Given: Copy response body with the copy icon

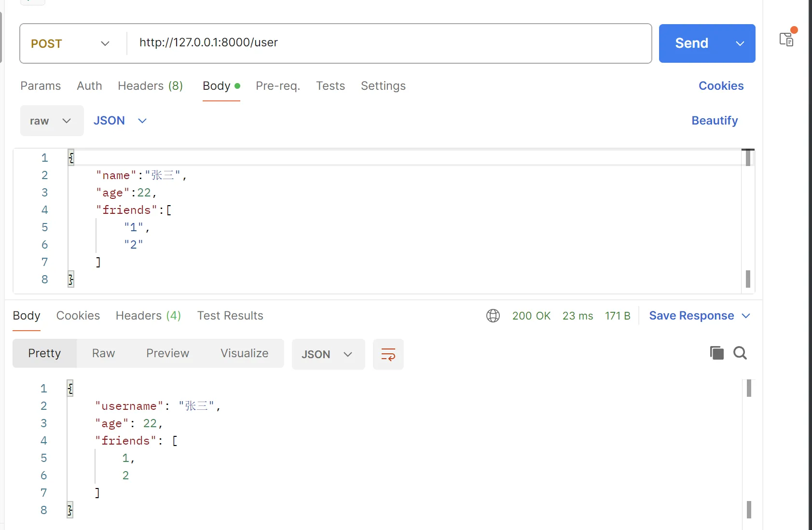Looking at the screenshot, I should click(x=716, y=353).
